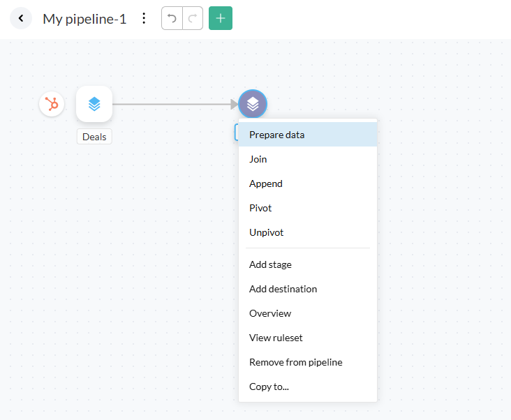Choose Prepare data from context menu
The width and height of the screenshot is (511, 420).
(277, 135)
